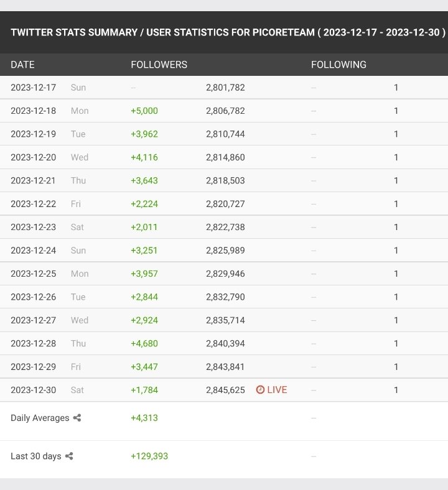The image size is (448, 490).
Task: Click share icon next to Last 30 days
Action: click(x=69, y=456)
